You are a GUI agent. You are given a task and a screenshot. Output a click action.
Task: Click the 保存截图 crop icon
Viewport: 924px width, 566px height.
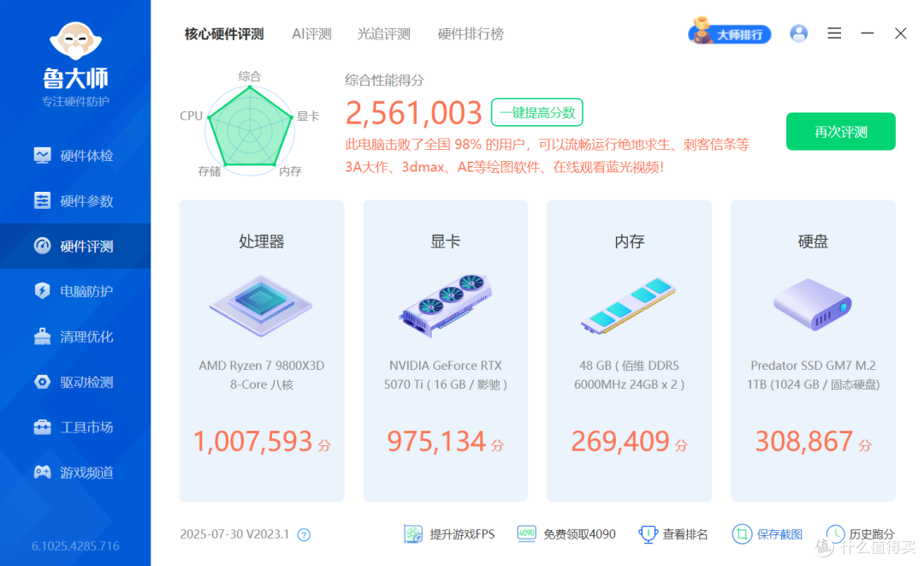click(x=742, y=534)
